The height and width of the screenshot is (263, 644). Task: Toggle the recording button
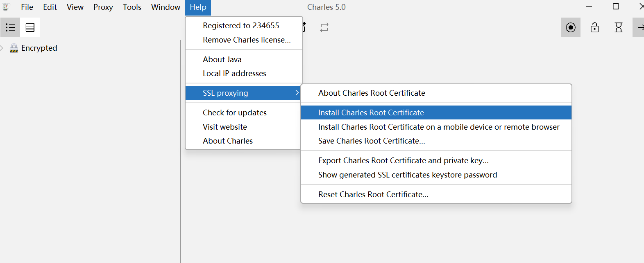point(571,27)
